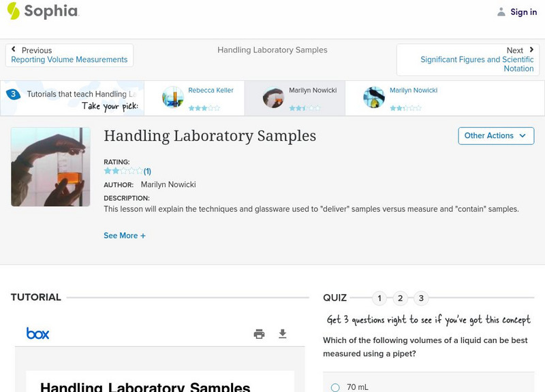Click quiz progress step 2 circle

coord(401,297)
